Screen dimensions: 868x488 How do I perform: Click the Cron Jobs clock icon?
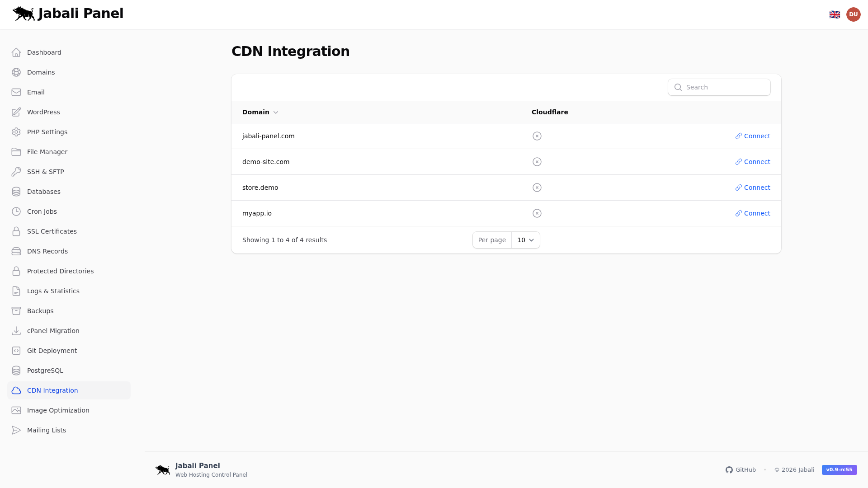(x=16, y=211)
